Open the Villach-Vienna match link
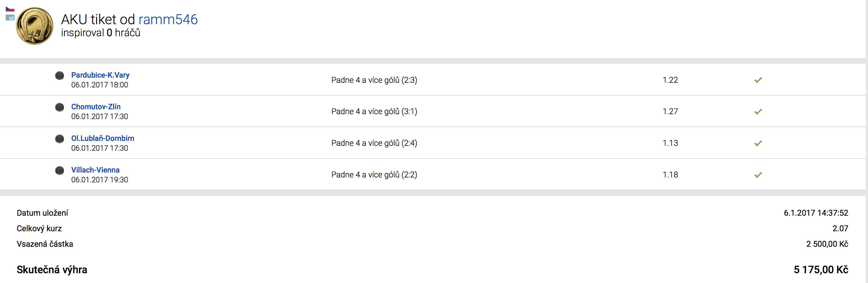Screen dimensions: 868x283 click(95, 170)
